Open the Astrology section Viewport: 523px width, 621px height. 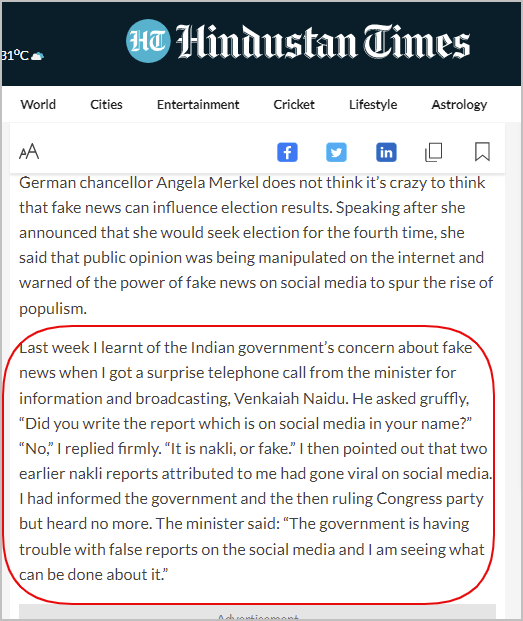[459, 105]
